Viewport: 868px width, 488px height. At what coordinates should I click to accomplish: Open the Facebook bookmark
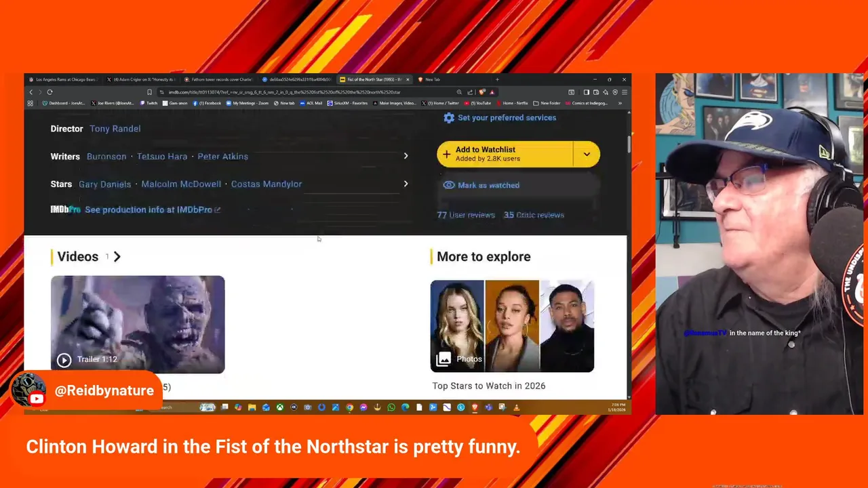[208, 103]
